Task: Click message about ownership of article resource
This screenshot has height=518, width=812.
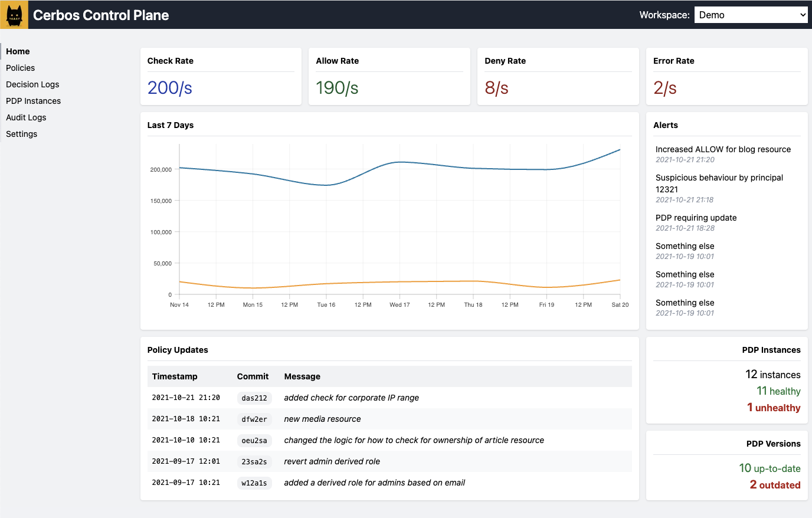Action: (414, 440)
